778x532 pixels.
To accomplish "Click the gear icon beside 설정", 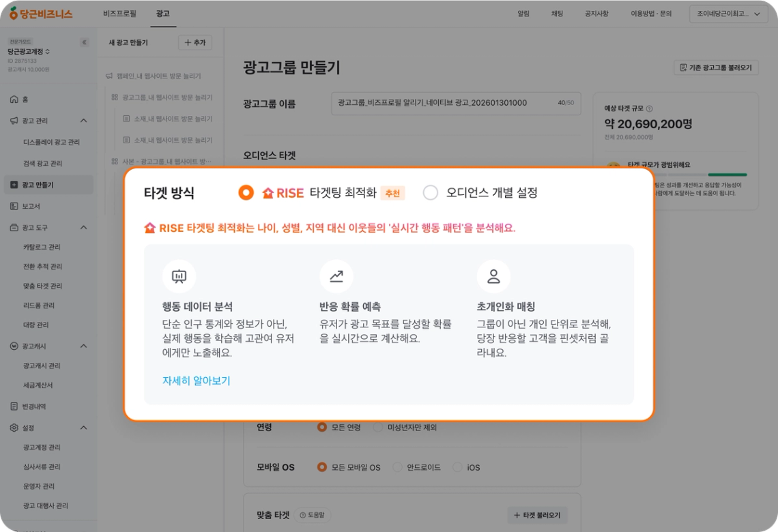I will [x=14, y=428].
